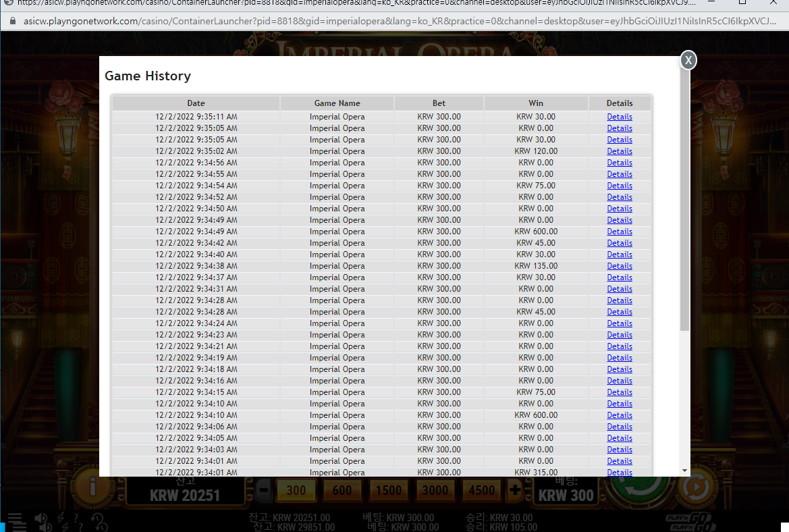
Task: Open Details for the 9:34:52 AM row
Action: point(620,197)
